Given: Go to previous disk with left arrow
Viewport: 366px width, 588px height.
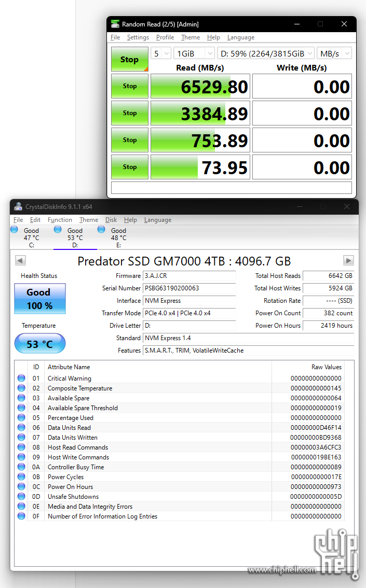Looking at the screenshot, I should click(21, 260).
